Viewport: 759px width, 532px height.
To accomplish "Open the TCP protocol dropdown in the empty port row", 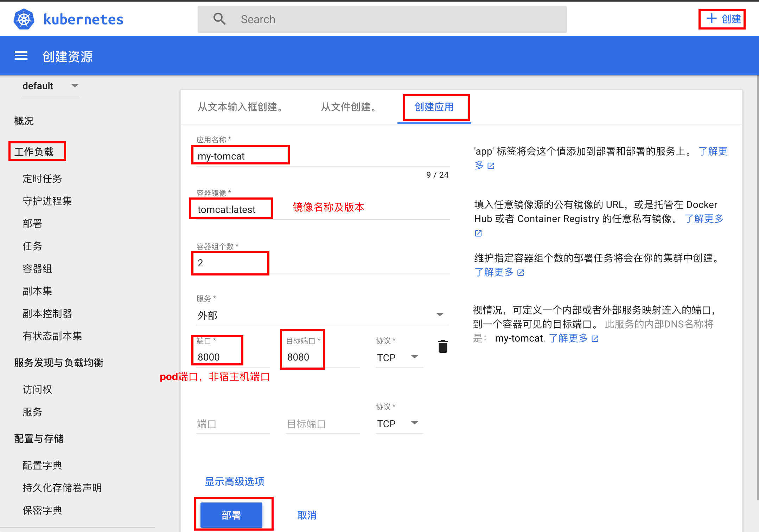I will [399, 423].
